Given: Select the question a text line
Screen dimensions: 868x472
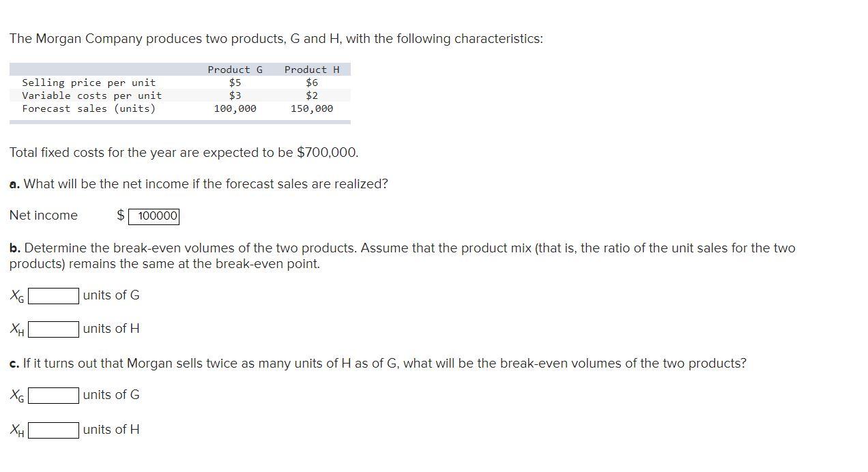Looking at the screenshot, I should click(198, 183).
